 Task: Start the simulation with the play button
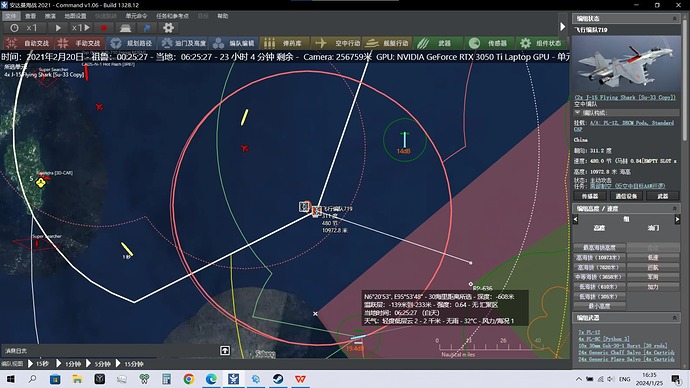pyautogui.click(x=58, y=28)
